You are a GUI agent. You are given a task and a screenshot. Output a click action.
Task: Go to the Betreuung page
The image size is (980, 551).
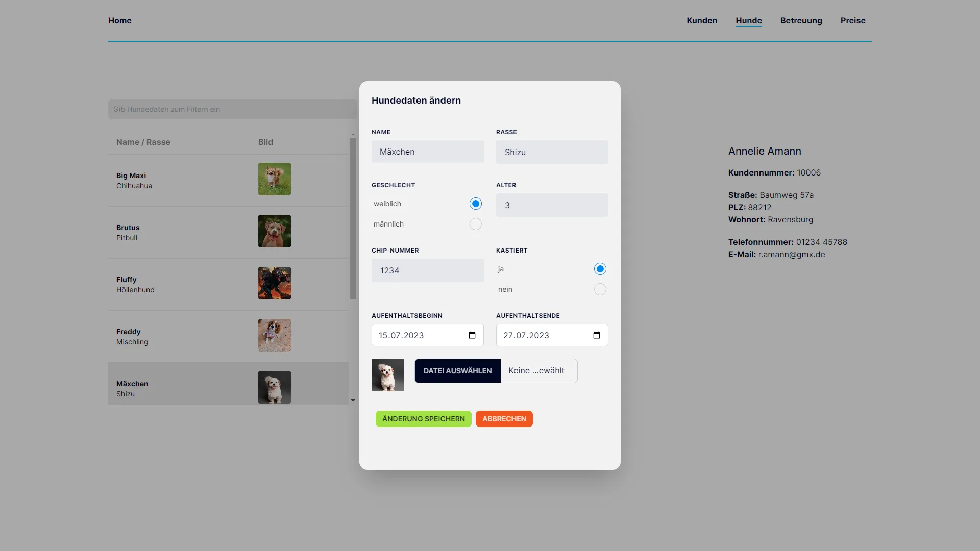point(801,20)
